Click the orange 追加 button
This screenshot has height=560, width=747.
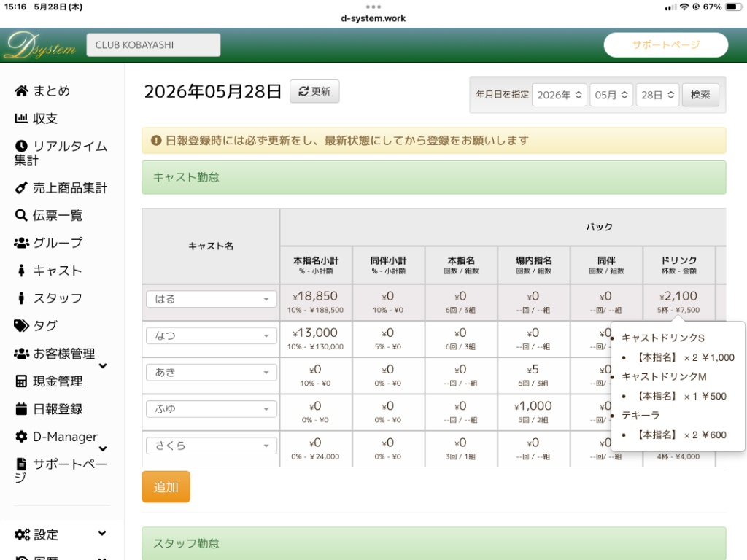point(166,486)
